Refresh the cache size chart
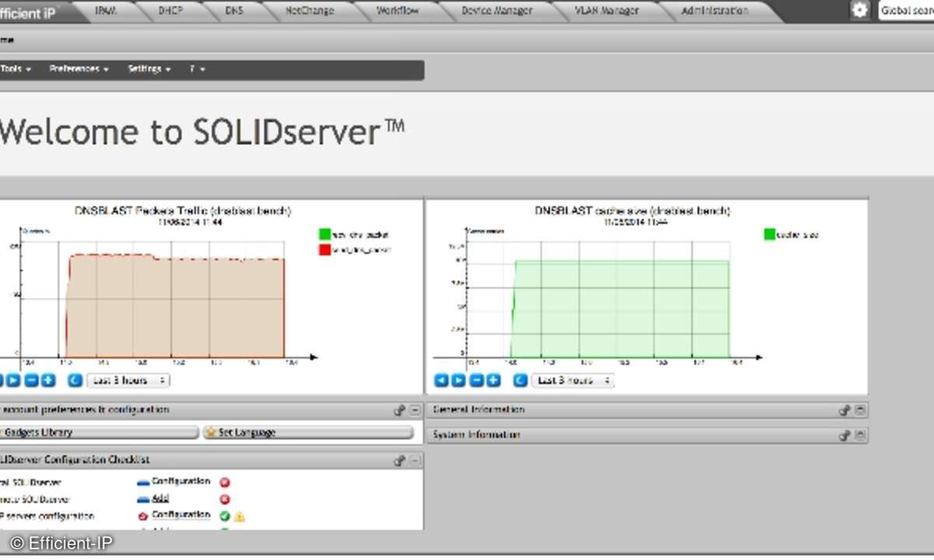 pos(521,380)
